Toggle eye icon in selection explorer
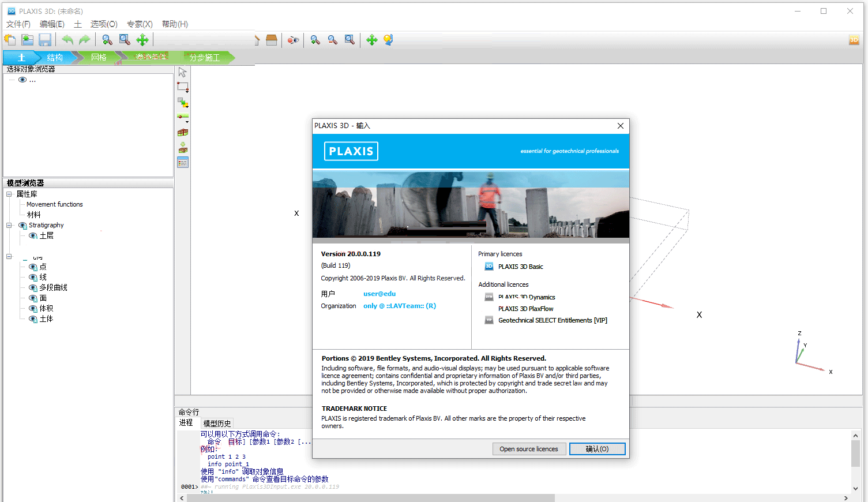Image resolution: width=868 pixels, height=502 pixels. (x=22, y=80)
